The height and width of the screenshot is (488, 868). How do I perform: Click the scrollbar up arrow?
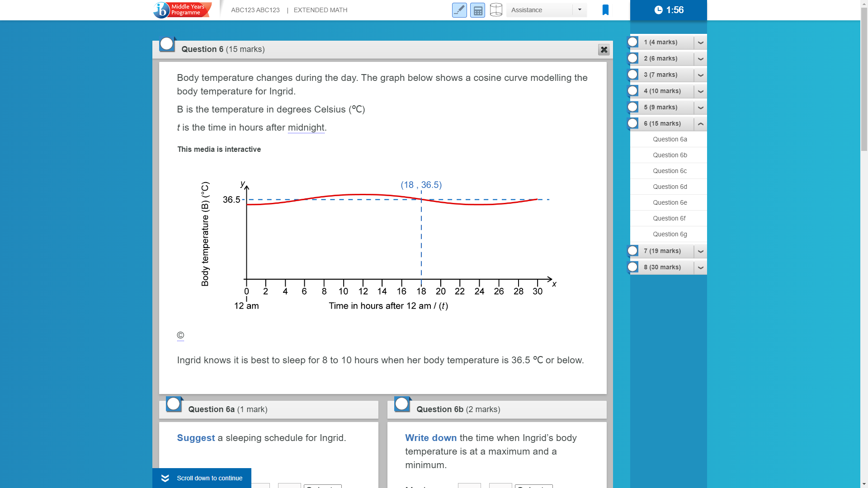coord(864,4)
